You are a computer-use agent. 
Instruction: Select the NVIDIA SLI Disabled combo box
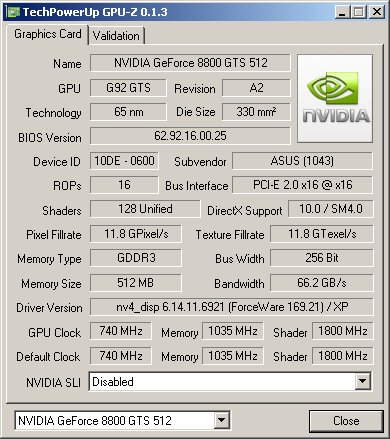(230, 382)
